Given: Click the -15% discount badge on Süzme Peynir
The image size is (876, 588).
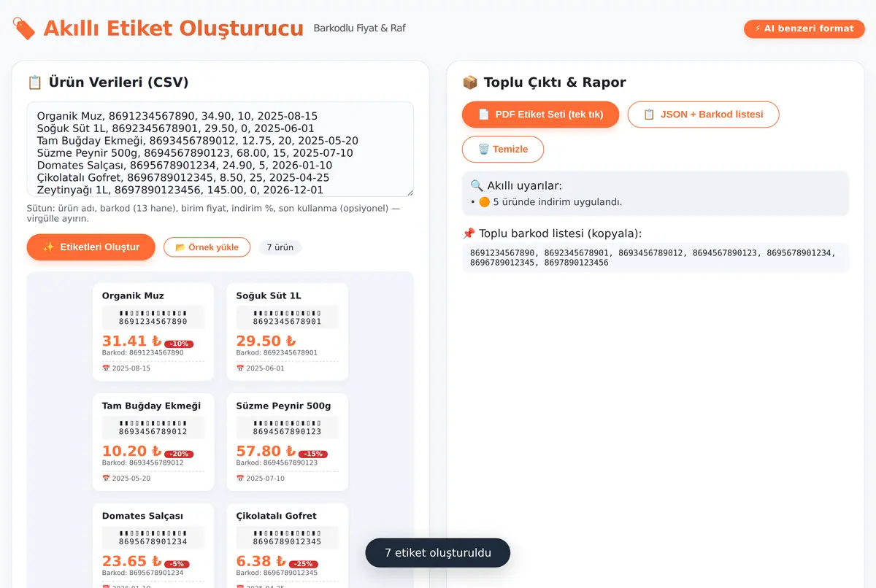Looking at the screenshot, I should pyautogui.click(x=313, y=454).
